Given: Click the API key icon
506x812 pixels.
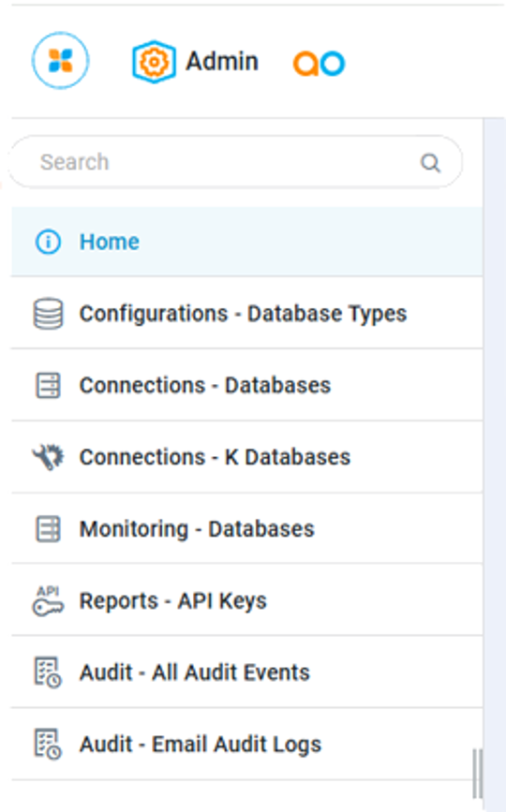Looking at the screenshot, I should coord(48,601).
